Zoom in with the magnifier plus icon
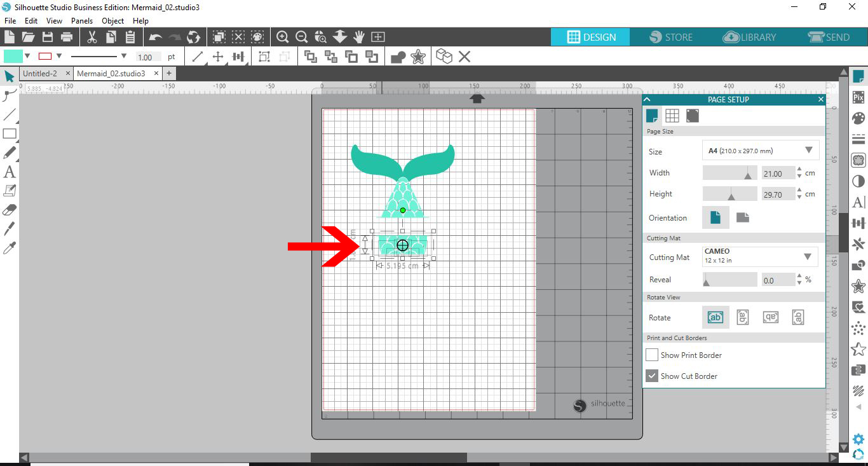The width and height of the screenshot is (868, 466). click(x=283, y=37)
